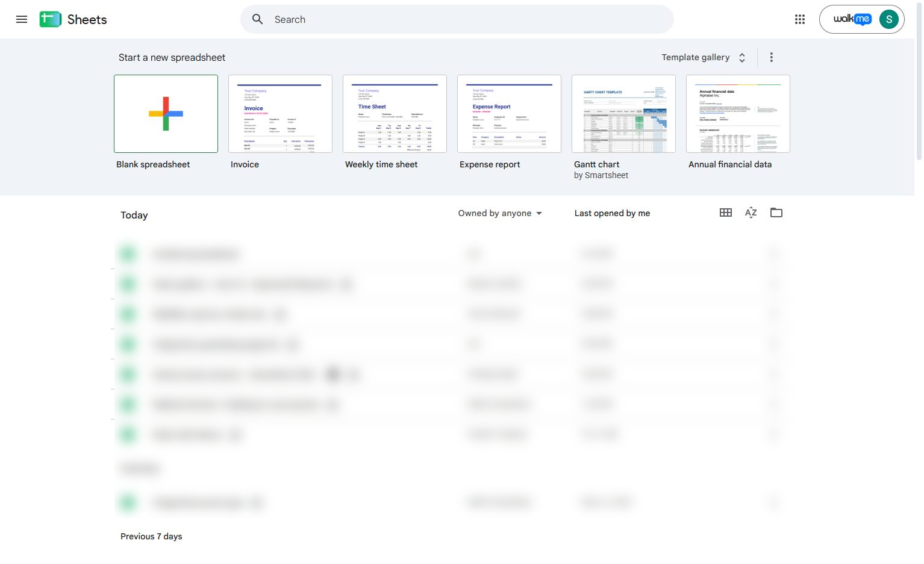Click the Annual financial data label
The height and width of the screenshot is (564, 924).
click(730, 164)
